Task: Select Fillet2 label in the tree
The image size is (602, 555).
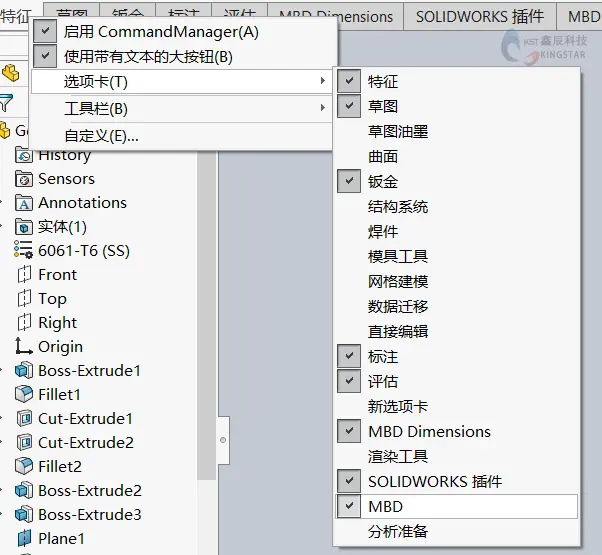Action: [x=60, y=466]
